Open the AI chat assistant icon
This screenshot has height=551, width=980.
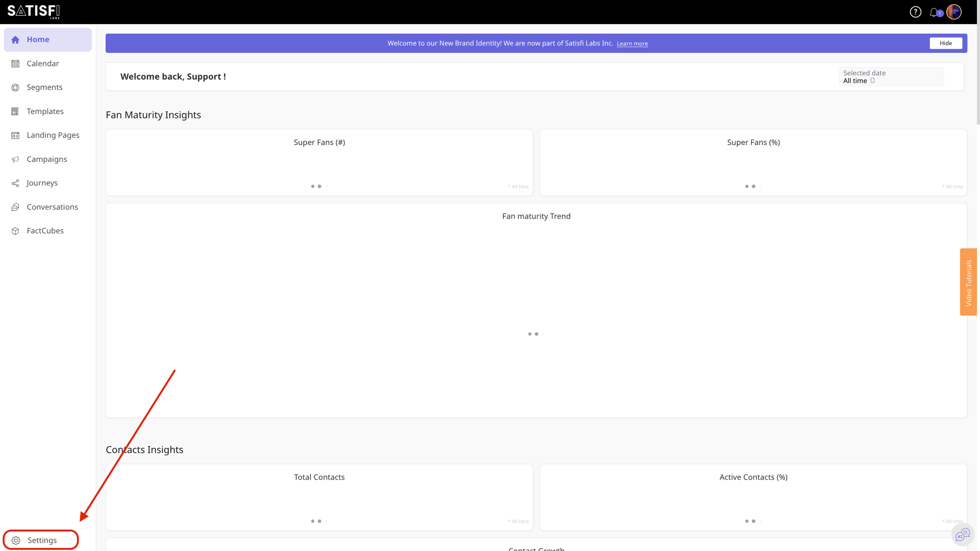pos(962,534)
